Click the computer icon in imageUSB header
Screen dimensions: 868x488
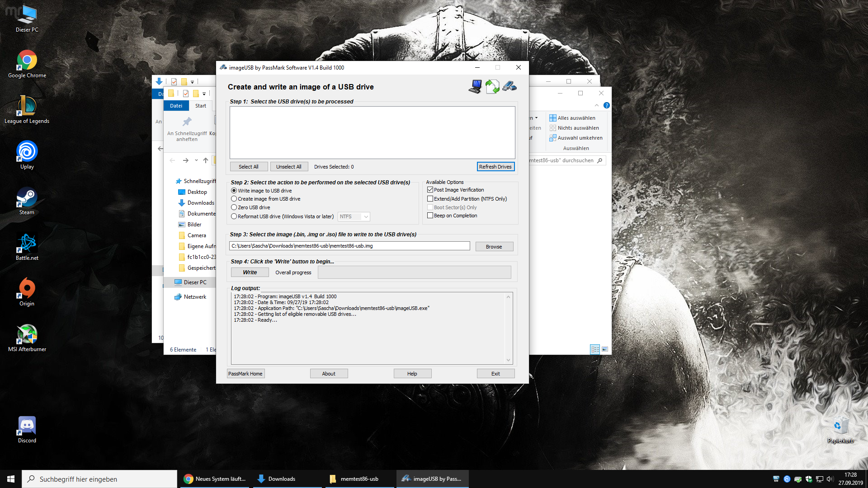(x=475, y=86)
